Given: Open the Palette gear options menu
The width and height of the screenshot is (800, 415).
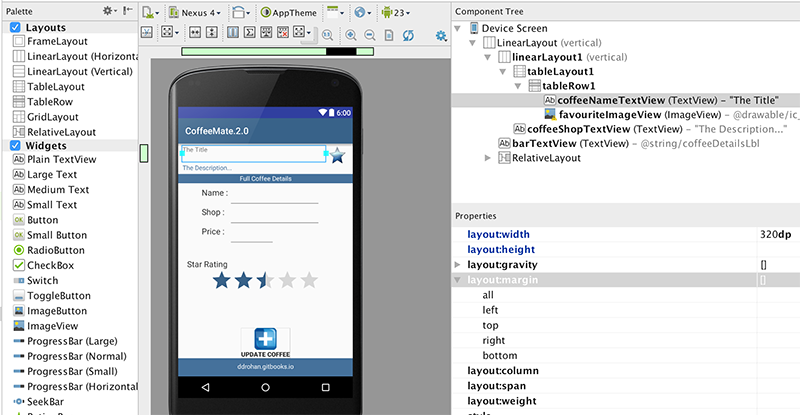Looking at the screenshot, I should click(110, 11).
